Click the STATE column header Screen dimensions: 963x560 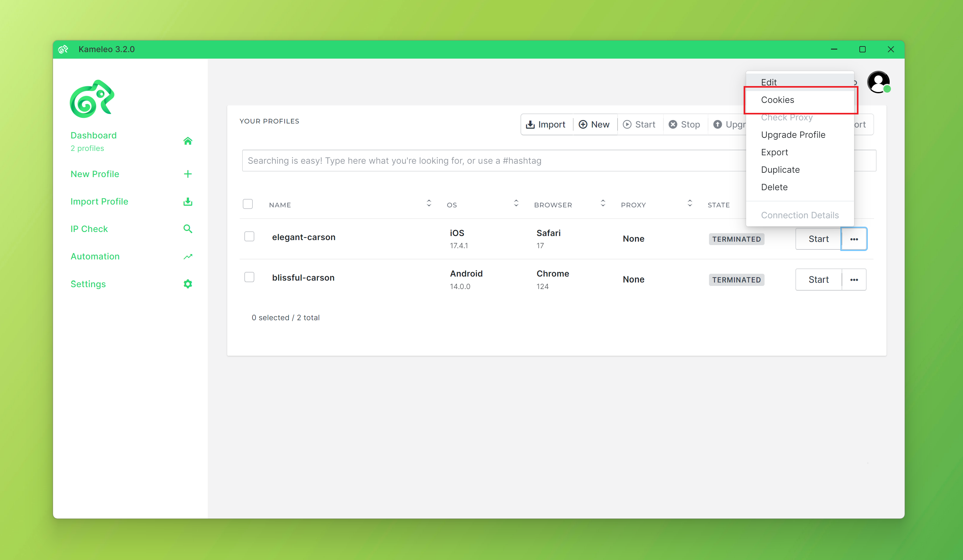click(x=719, y=205)
